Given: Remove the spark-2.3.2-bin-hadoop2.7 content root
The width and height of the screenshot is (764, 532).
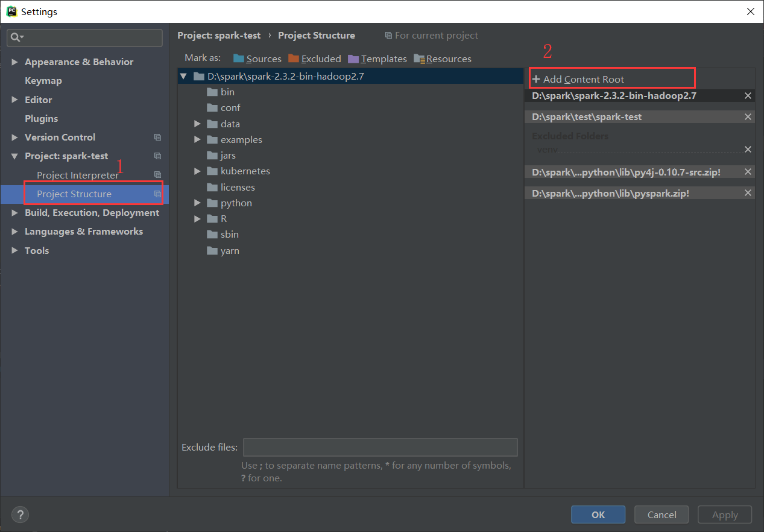Looking at the screenshot, I should pos(748,95).
